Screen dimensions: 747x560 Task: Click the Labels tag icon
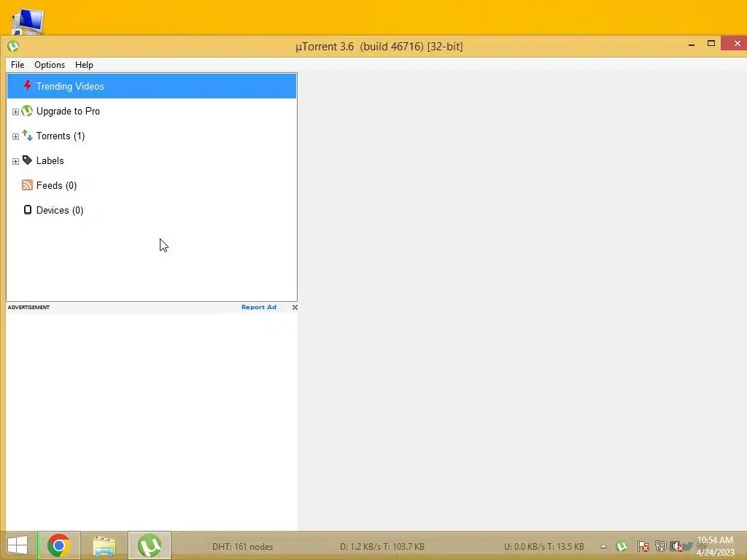tap(27, 160)
